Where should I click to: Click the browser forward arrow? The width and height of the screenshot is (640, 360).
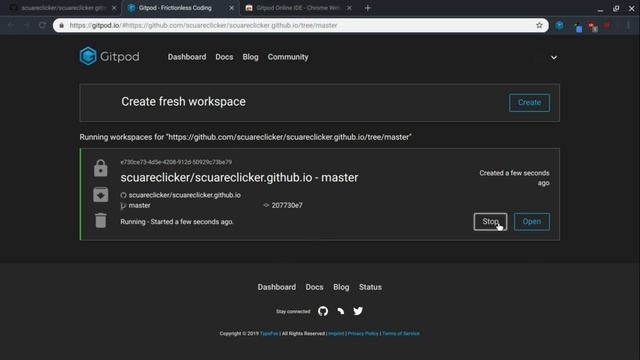tap(27, 25)
